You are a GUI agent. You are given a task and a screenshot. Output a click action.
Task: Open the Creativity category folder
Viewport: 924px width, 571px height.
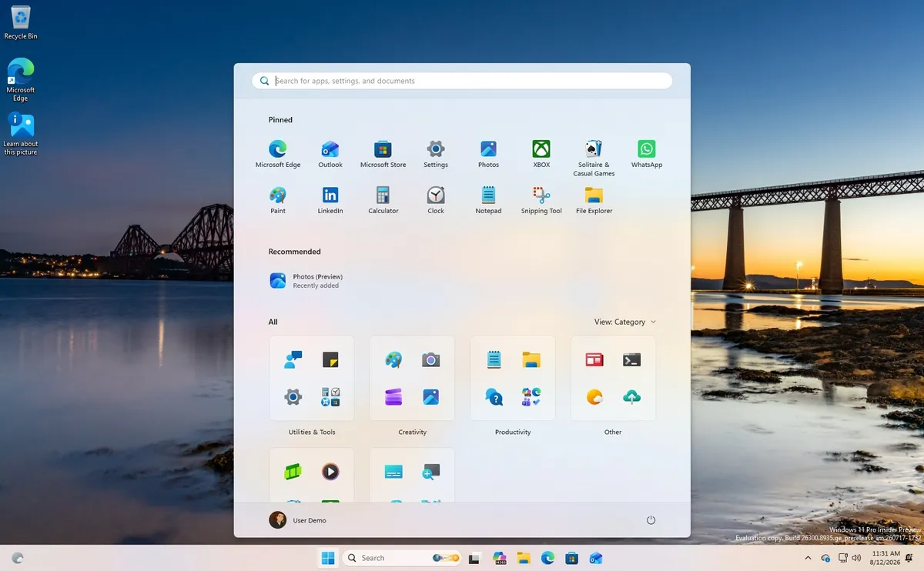(412, 386)
